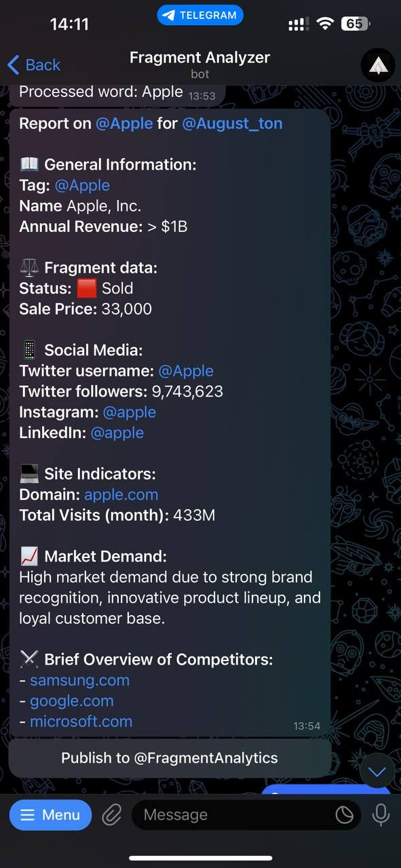Open the google.com competitor link

71,701
